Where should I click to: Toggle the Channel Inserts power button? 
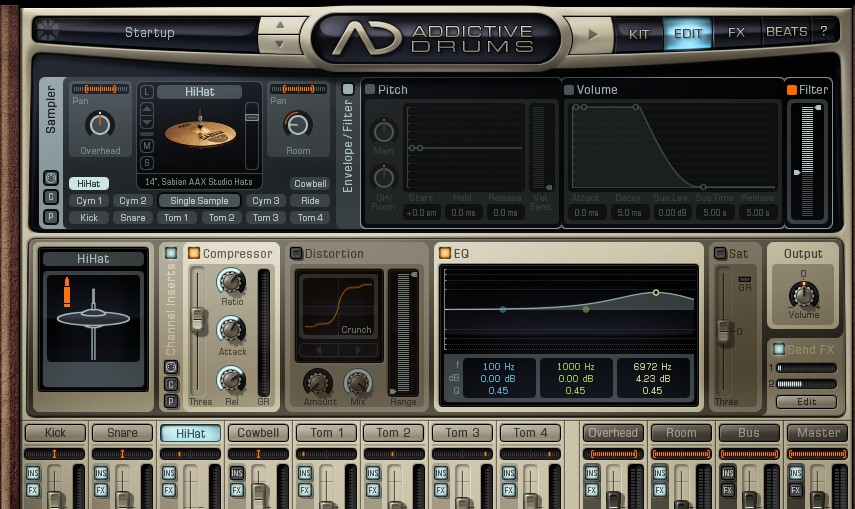(171, 253)
